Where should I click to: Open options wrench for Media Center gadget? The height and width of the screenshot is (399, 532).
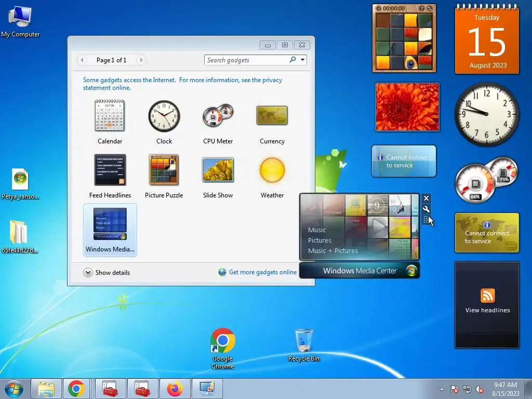[426, 209]
